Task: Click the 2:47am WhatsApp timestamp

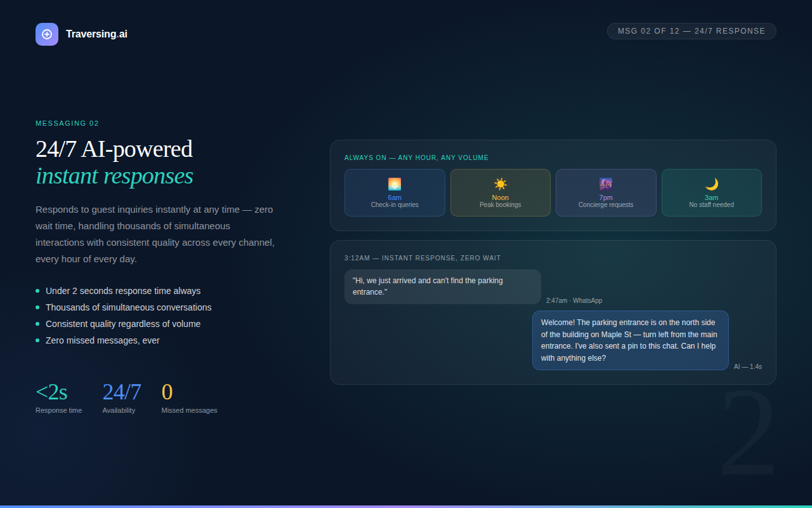Action: pyautogui.click(x=574, y=300)
